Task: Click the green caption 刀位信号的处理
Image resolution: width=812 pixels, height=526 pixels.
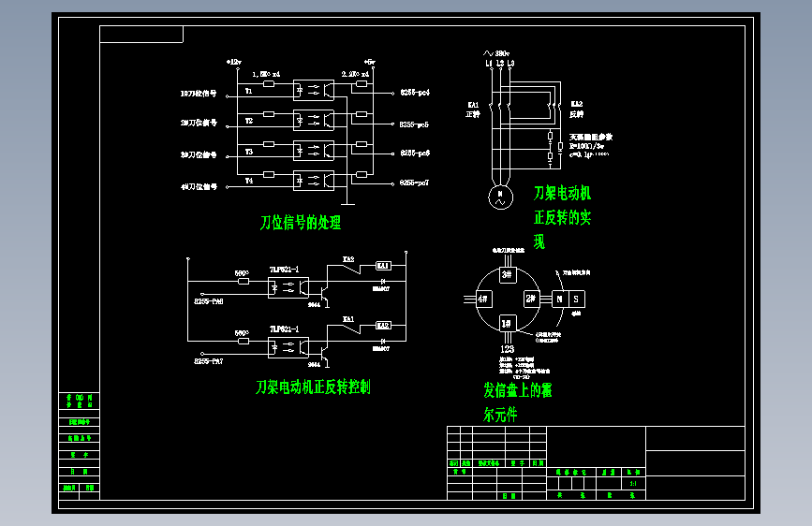Action: coord(301,223)
